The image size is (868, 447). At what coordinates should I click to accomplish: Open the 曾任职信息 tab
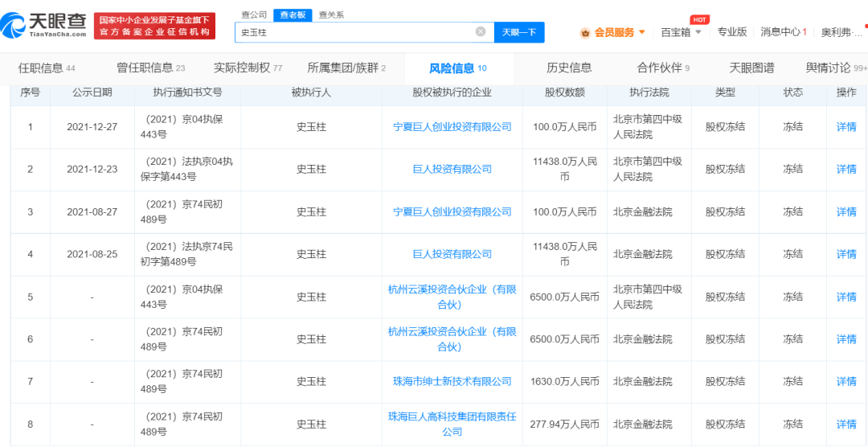[x=150, y=68]
